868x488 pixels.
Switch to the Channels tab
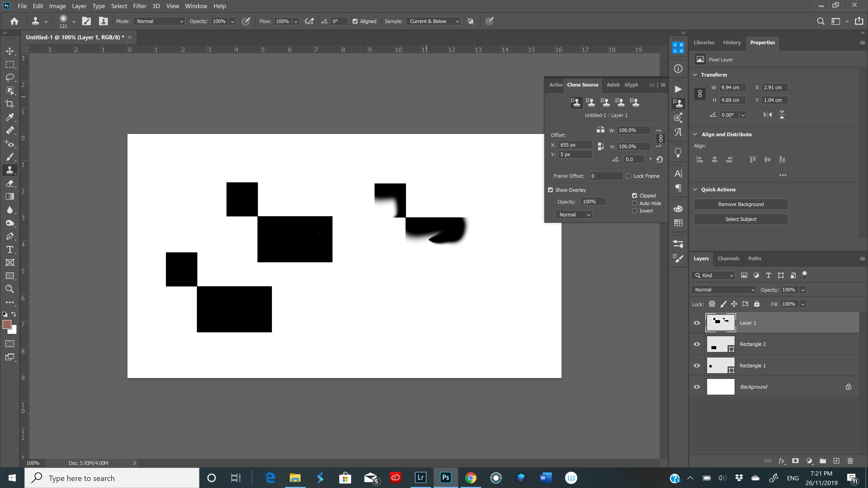pos(728,258)
